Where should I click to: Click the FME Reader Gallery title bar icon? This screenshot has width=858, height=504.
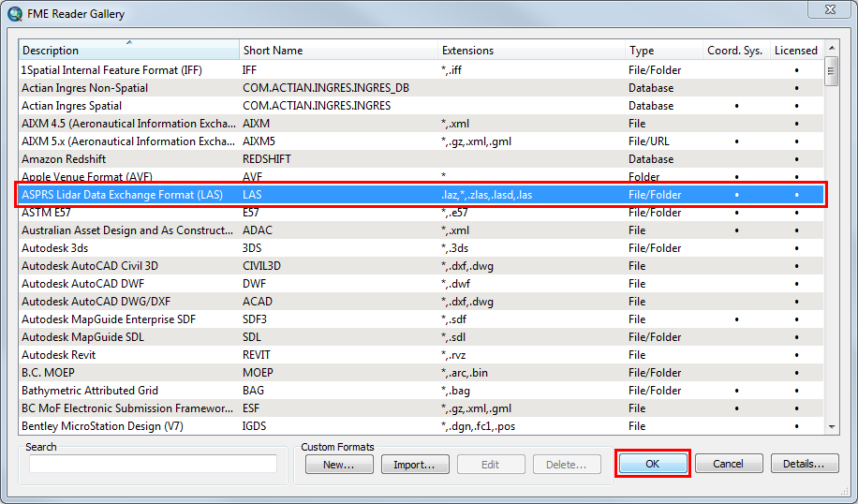click(x=15, y=13)
